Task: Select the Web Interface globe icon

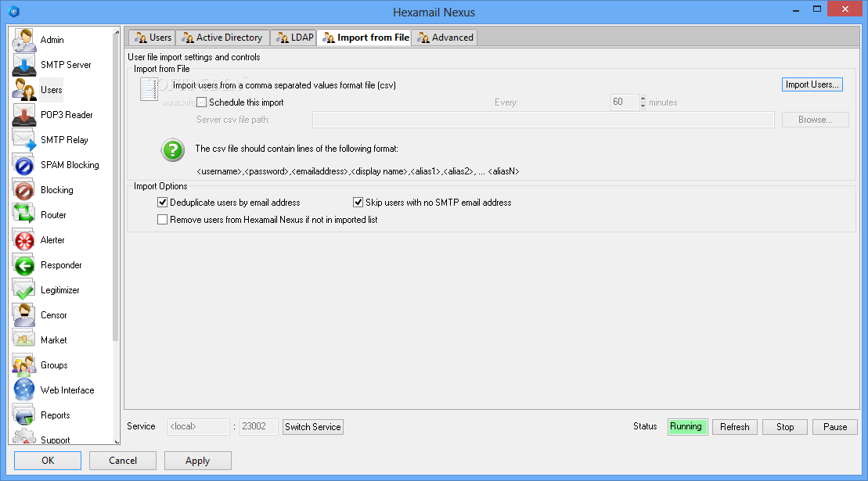Action: click(x=24, y=389)
